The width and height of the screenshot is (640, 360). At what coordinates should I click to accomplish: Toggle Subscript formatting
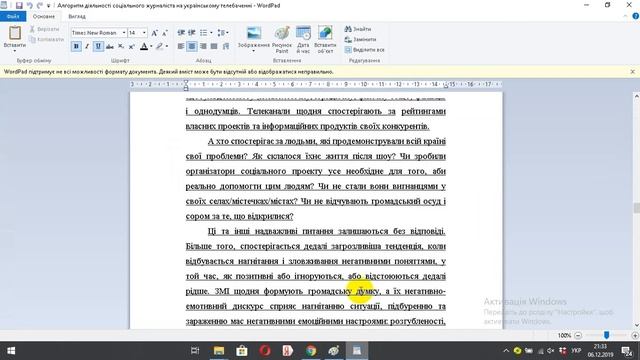[x=121, y=47]
